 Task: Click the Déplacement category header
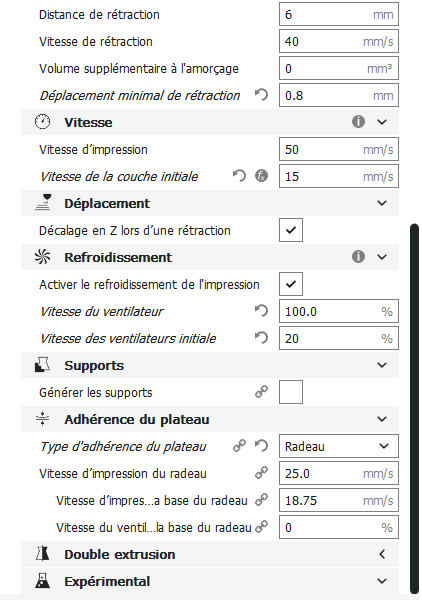coord(210,203)
